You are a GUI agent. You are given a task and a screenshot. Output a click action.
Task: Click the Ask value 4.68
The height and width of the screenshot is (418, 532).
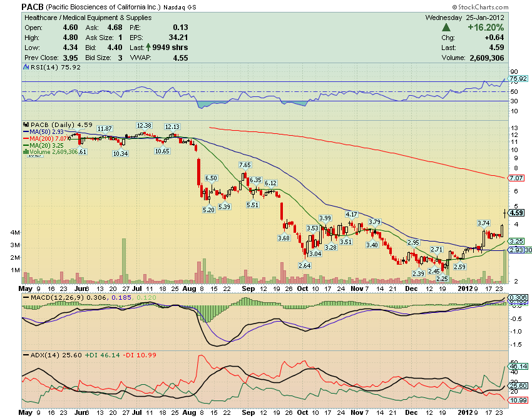(115, 28)
